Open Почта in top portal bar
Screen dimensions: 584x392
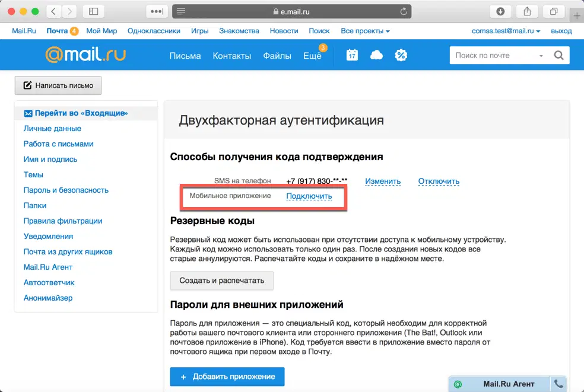[x=57, y=31]
